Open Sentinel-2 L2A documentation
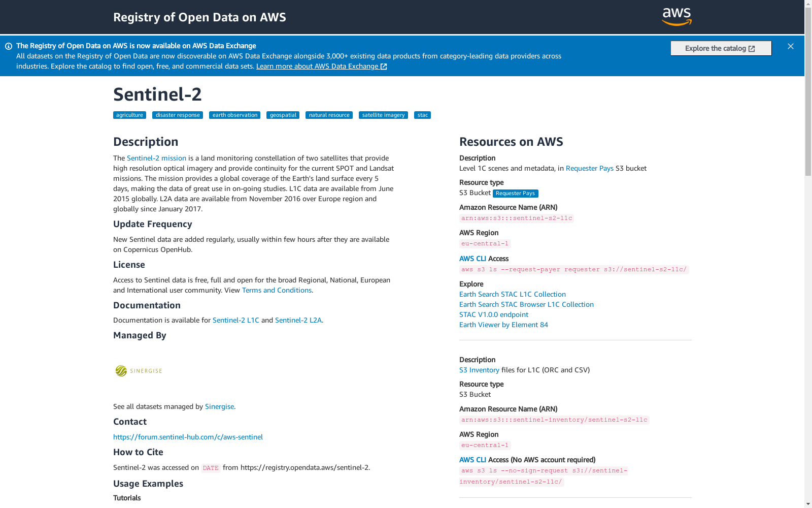The width and height of the screenshot is (812, 508). point(298,320)
